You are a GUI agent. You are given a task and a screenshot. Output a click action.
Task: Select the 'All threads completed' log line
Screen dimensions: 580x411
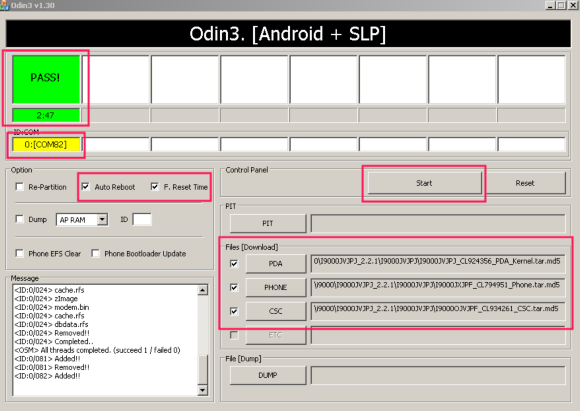coord(97,350)
